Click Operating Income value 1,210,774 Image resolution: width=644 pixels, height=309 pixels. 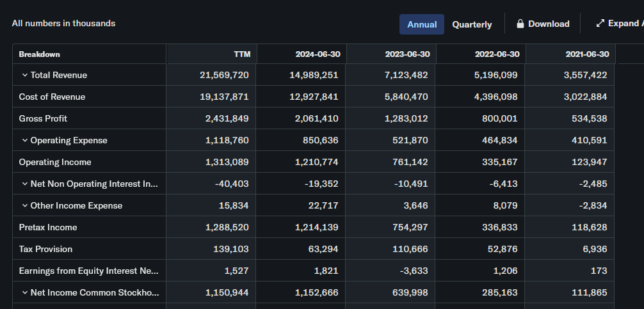(317, 162)
